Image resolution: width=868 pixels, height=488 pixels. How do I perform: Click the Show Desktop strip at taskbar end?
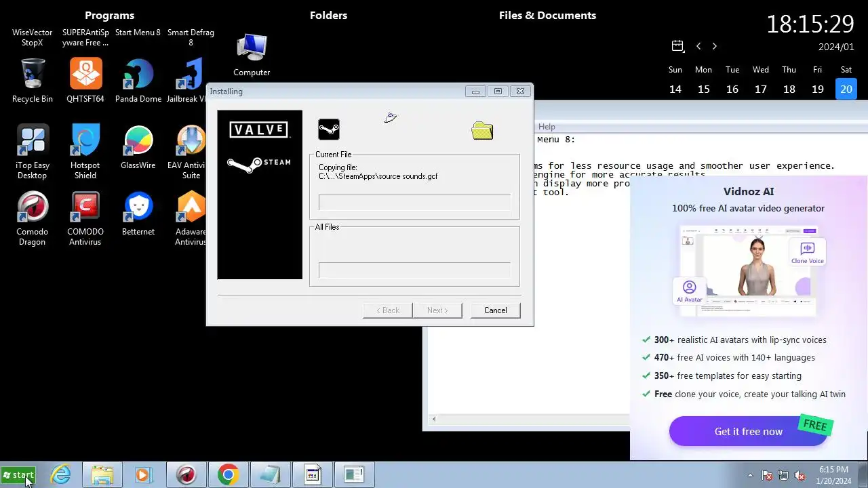(863, 475)
